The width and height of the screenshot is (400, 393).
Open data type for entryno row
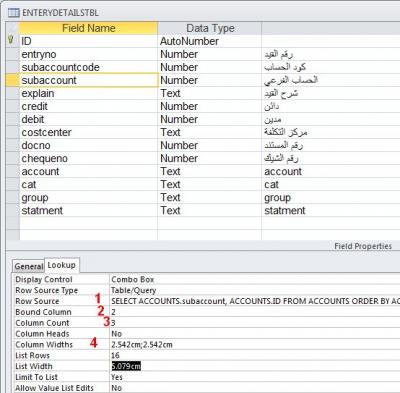point(210,54)
